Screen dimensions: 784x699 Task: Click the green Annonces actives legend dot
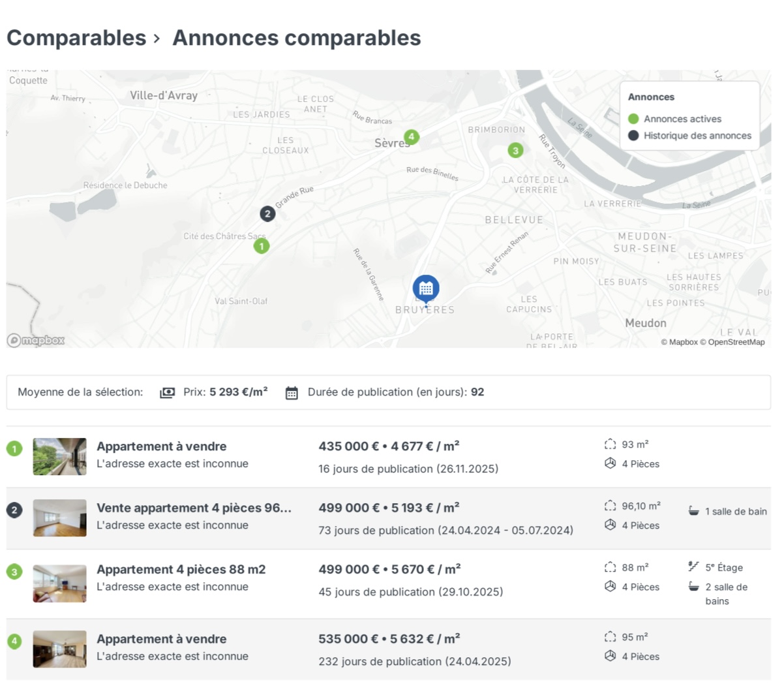coord(633,119)
